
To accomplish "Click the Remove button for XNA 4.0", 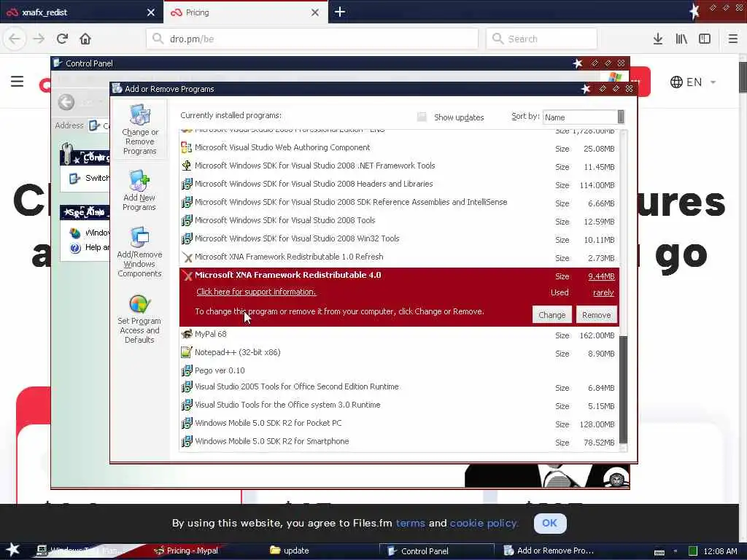I will (x=596, y=315).
